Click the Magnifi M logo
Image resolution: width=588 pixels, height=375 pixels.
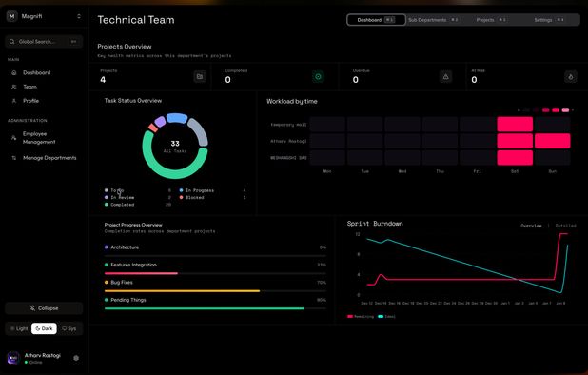pos(12,16)
